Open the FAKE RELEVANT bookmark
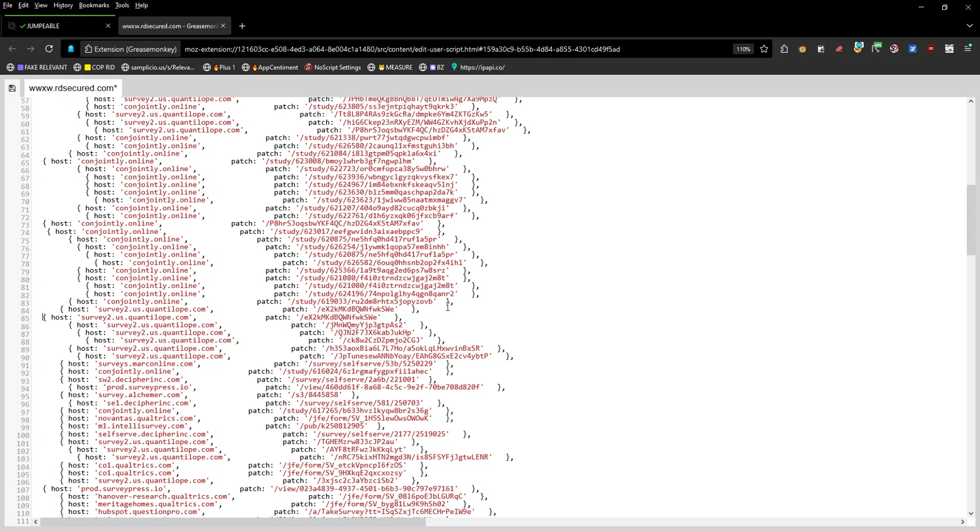 (x=37, y=67)
